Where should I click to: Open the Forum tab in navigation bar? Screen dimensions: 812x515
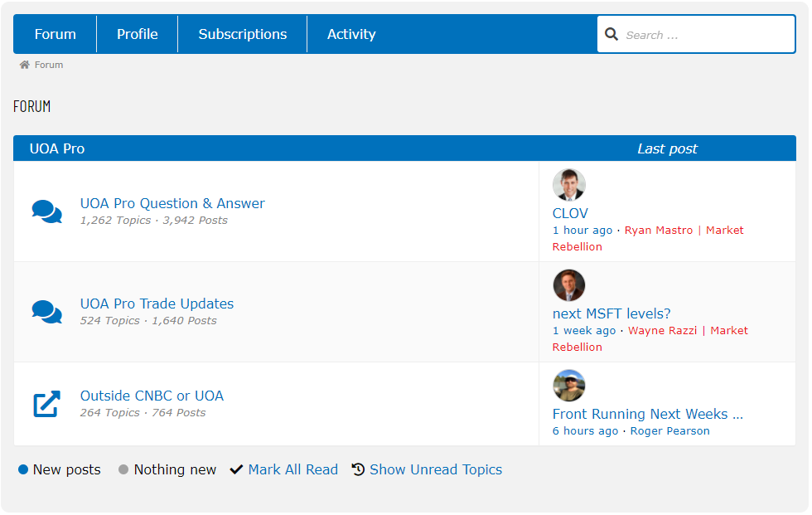(55, 34)
